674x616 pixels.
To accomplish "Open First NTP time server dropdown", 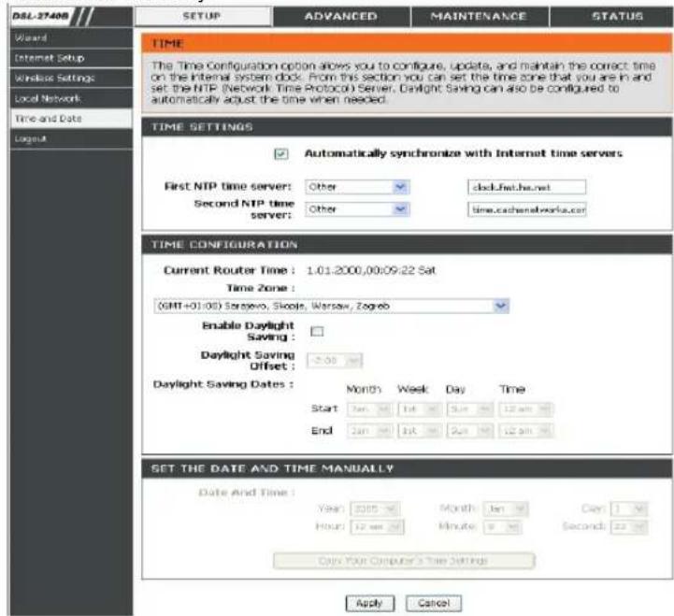I will pos(357,187).
